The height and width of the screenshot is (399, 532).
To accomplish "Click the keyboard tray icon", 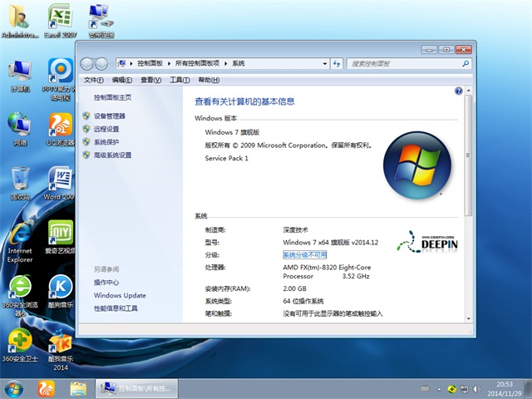I will (425, 389).
